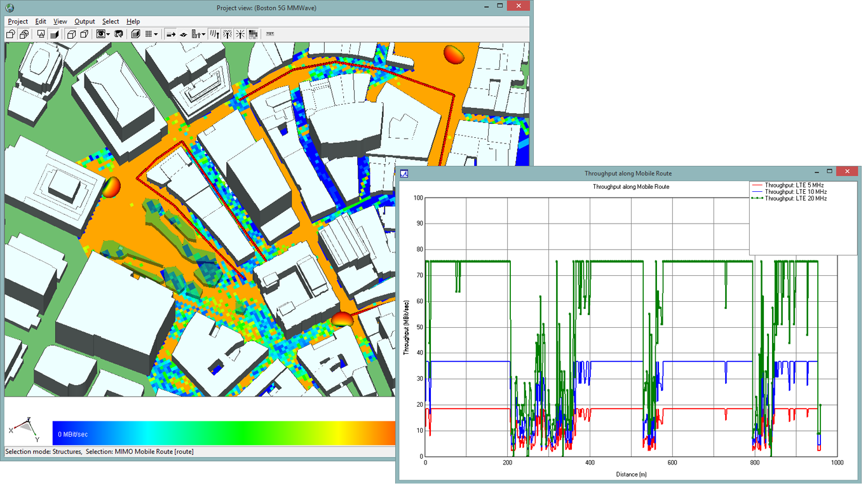Click the flat plane layer icon
Viewport: 868px width, 488px height.
[184, 34]
